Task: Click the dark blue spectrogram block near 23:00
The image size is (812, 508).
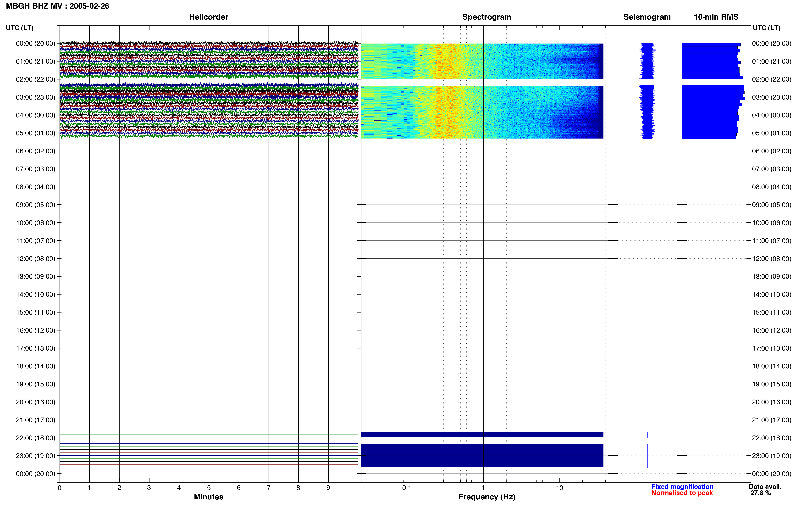Action: (482, 456)
